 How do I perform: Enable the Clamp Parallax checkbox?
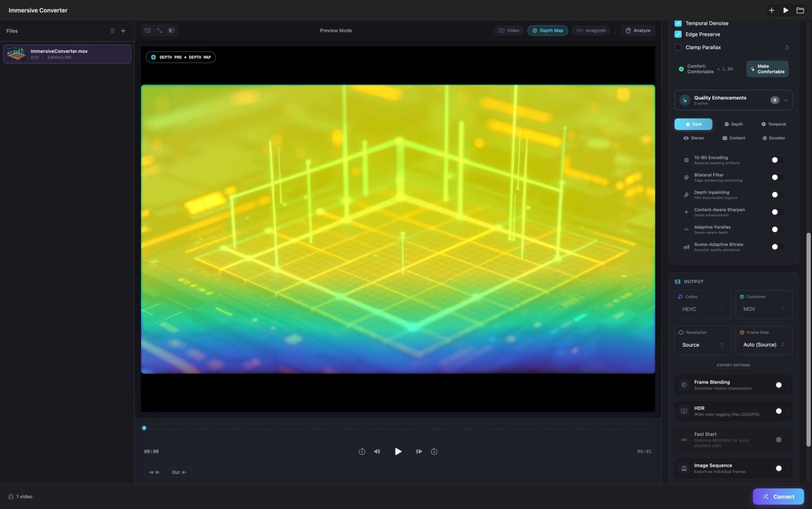pyautogui.click(x=678, y=47)
